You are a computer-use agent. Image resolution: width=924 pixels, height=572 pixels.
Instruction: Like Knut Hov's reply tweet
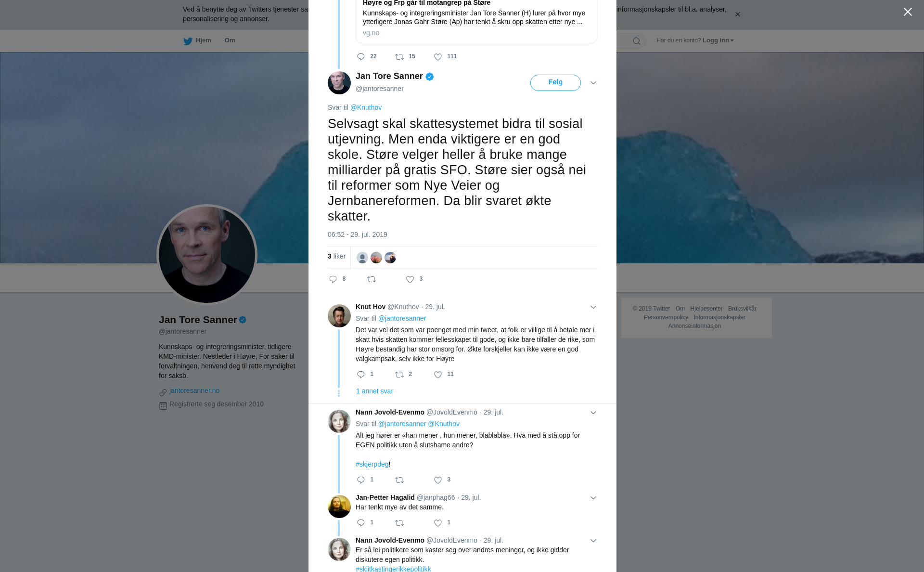[x=438, y=375]
